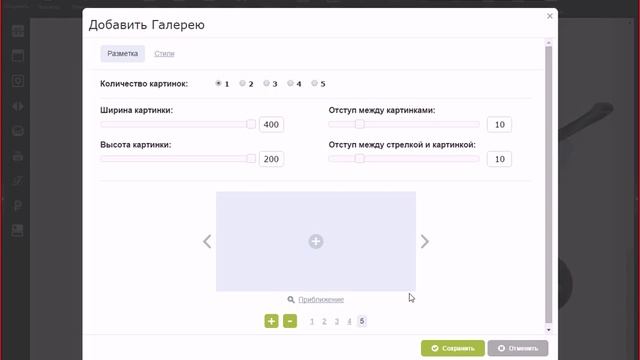Screen dimensions: 640x360
Task: Focus the Отступ между стрелкой и картинкой value field
Action: pos(499,159)
